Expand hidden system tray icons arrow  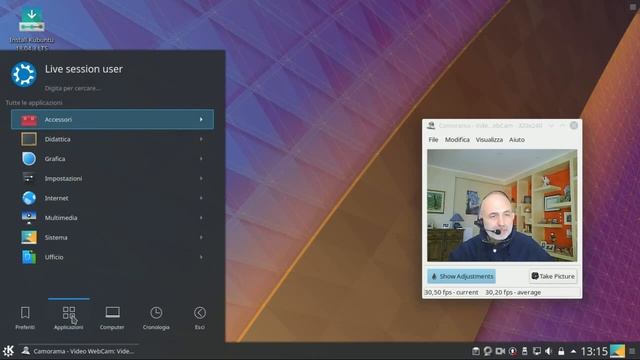click(573, 351)
